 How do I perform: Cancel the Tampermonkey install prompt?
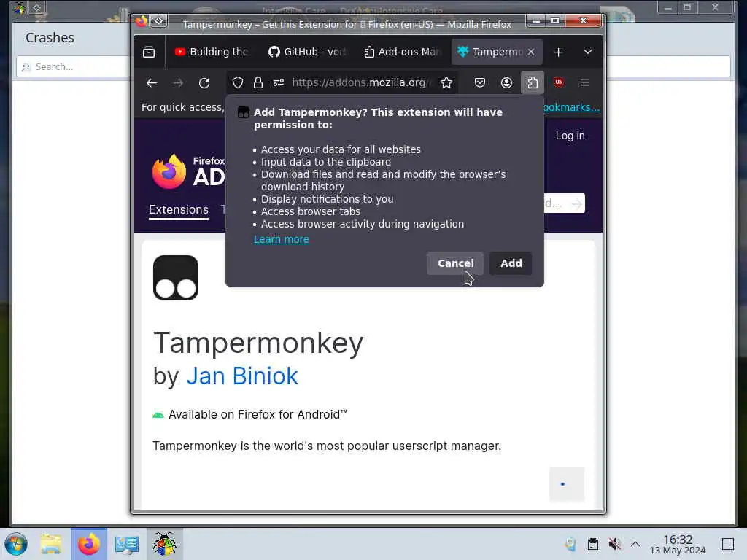[x=455, y=263]
